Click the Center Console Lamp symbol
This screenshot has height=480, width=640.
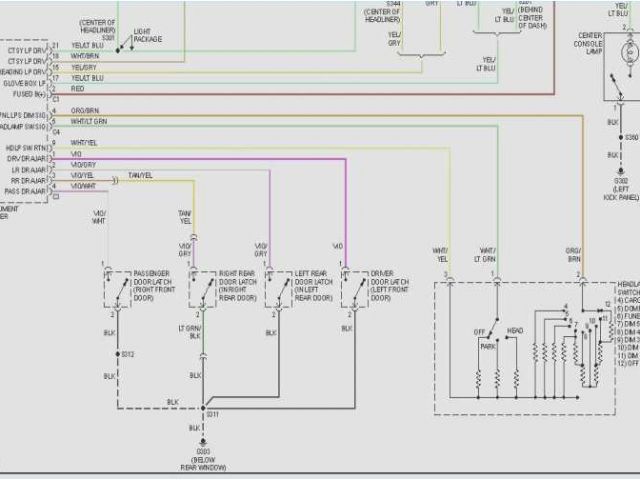coord(627,50)
